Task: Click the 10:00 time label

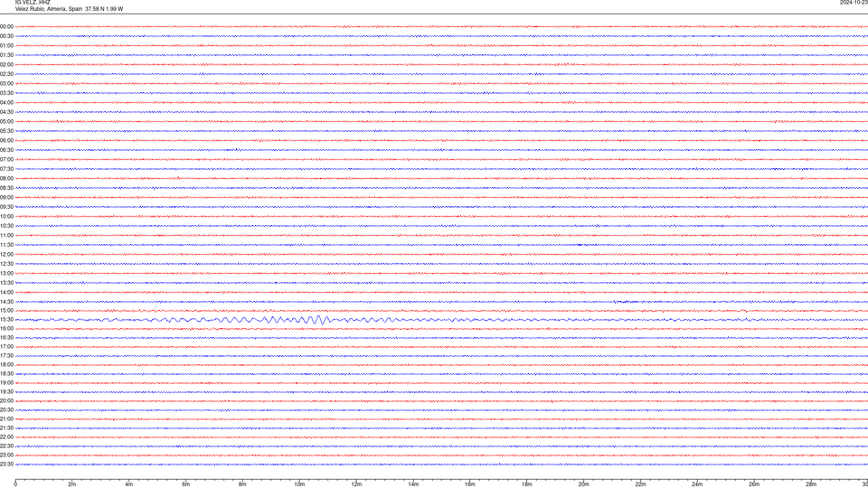Action: click(6, 216)
